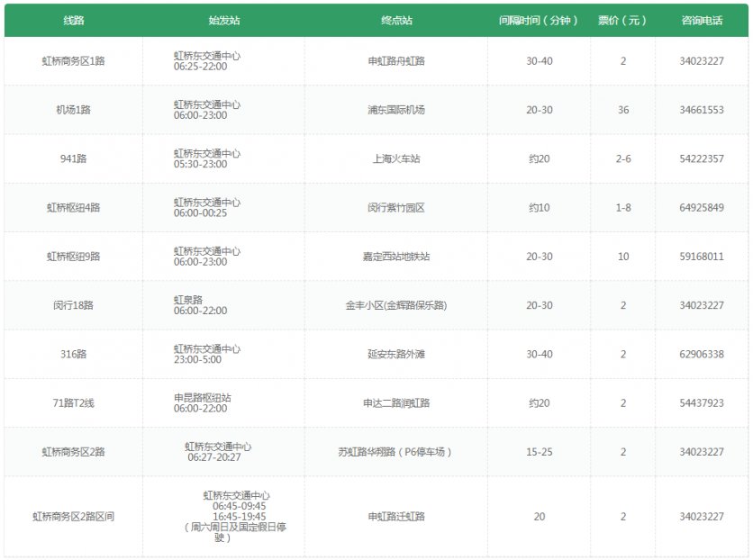Click phone number 34661553

[x=701, y=110]
